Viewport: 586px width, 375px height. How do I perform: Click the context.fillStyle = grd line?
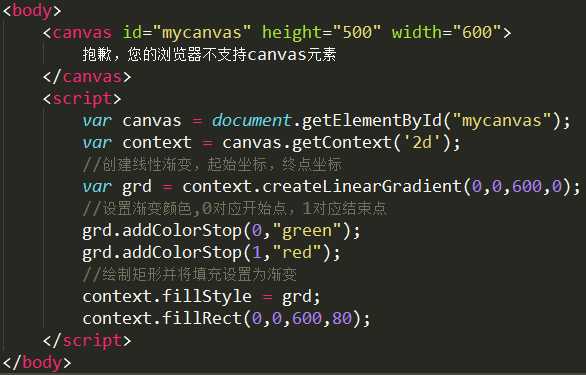pyautogui.click(x=201, y=297)
